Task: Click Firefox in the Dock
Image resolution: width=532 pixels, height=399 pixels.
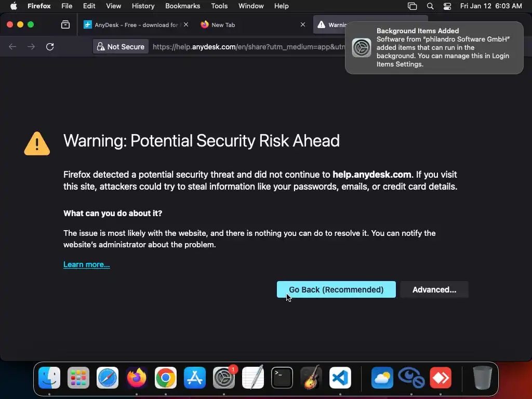Action: [x=137, y=378]
